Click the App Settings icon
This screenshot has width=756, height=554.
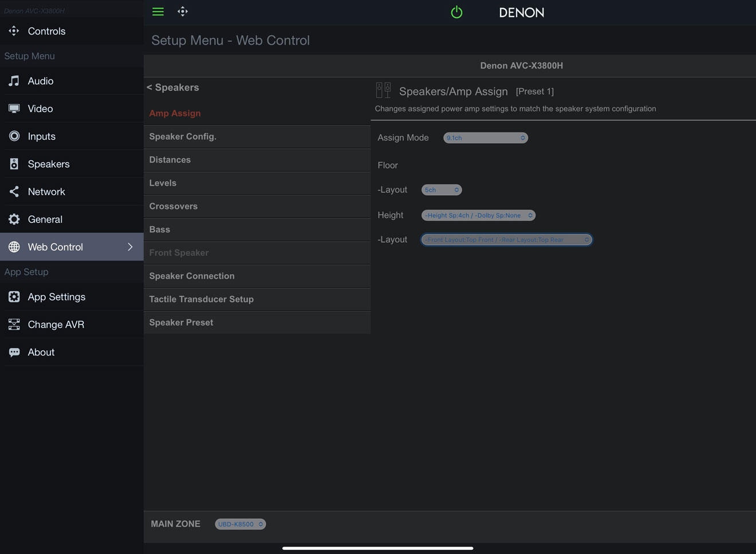[14, 296]
